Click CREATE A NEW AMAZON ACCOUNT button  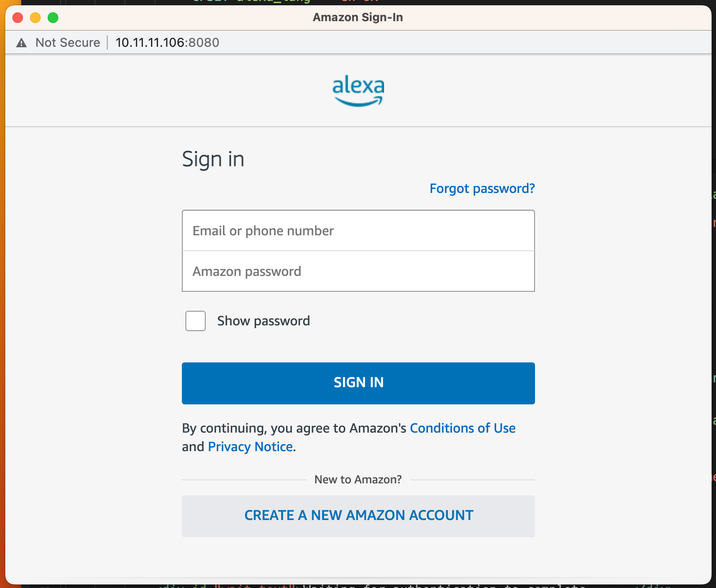click(358, 516)
